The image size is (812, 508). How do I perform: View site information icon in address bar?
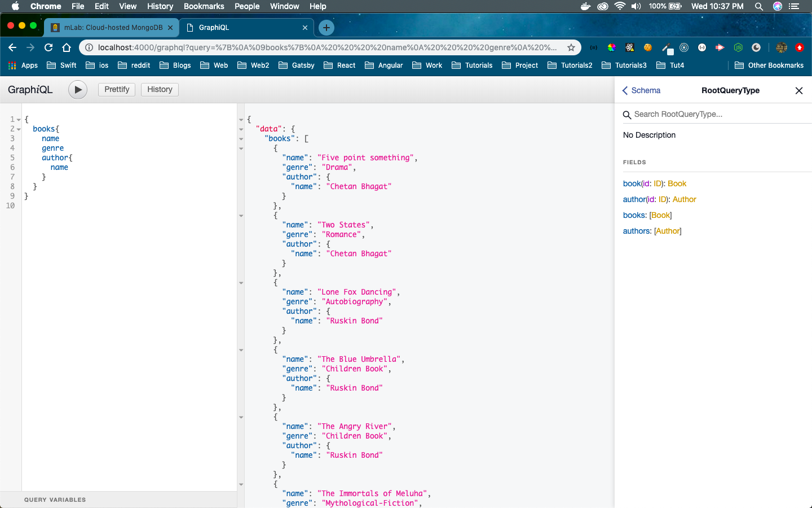(x=89, y=47)
